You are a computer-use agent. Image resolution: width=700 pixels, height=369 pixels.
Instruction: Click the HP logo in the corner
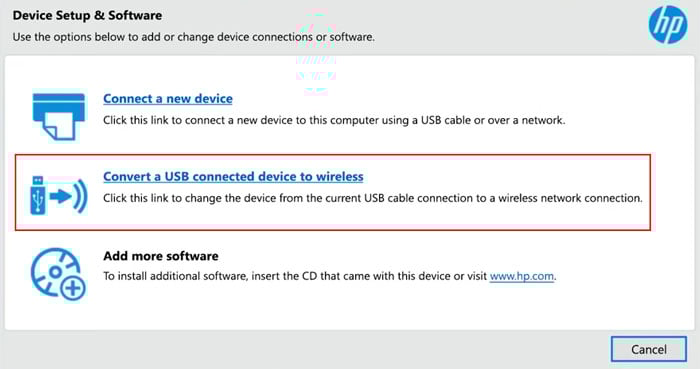[x=668, y=25]
